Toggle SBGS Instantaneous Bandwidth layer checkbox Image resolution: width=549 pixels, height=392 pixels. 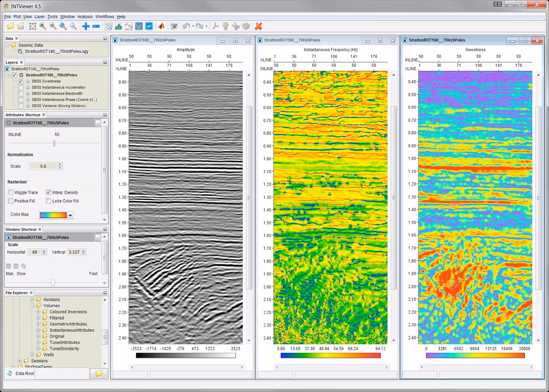coord(21,93)
